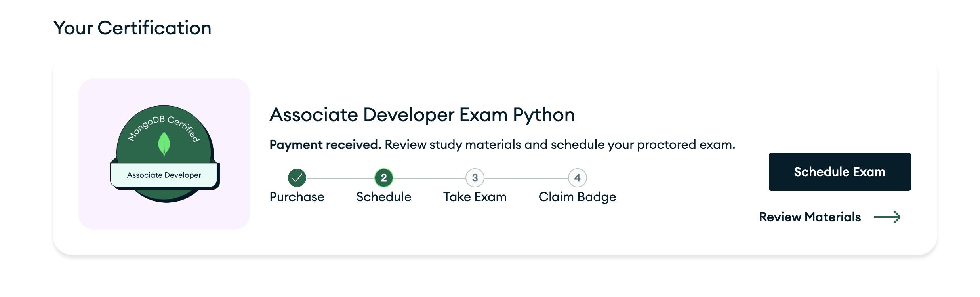Click the Purchase step label
Viewport: 980px width, 297px height.
[297, 197]
